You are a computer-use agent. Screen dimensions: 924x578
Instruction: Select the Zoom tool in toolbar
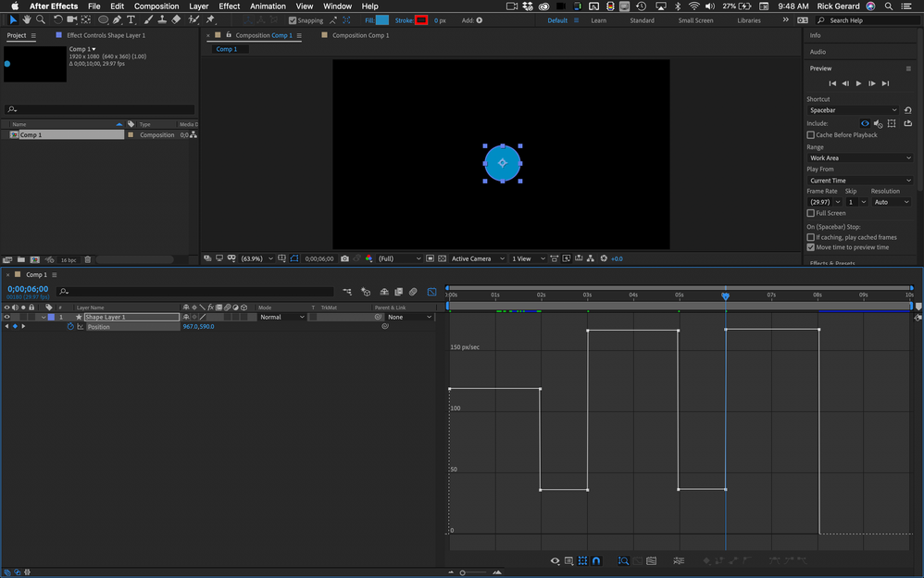coord(41,19)
